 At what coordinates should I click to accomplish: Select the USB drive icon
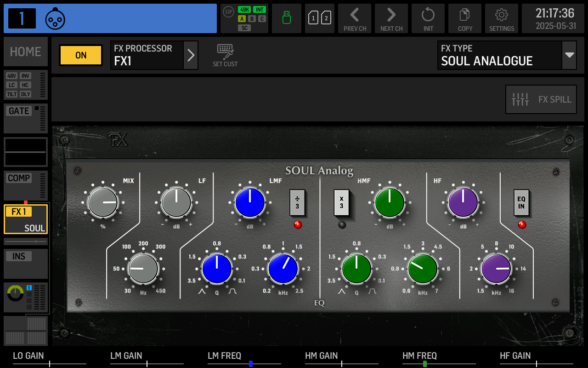pos(287,18)
